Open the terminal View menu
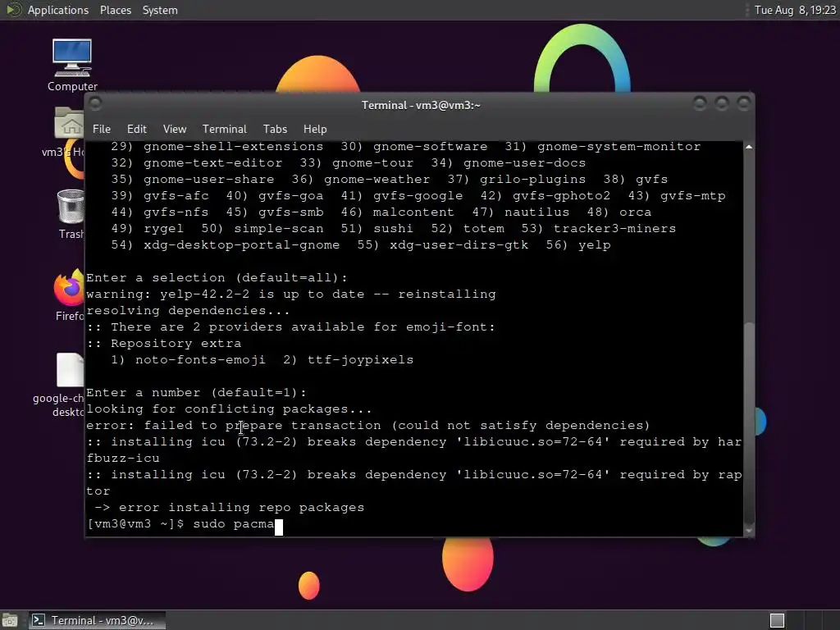 [175, 129]
